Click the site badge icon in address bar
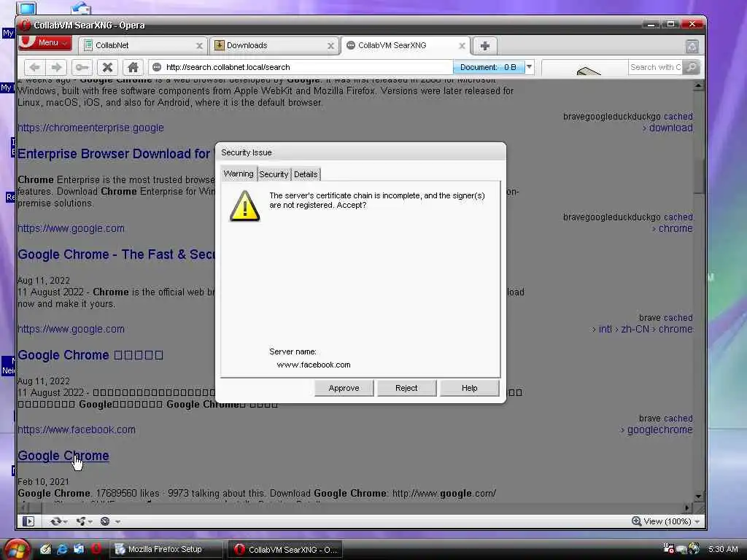The image size is (747, 560). pos(157,67)
